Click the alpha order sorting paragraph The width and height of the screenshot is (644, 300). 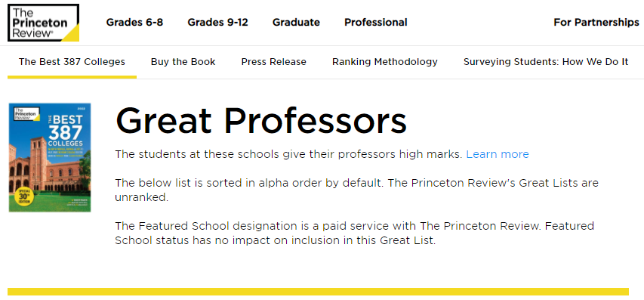pos(356,190)
